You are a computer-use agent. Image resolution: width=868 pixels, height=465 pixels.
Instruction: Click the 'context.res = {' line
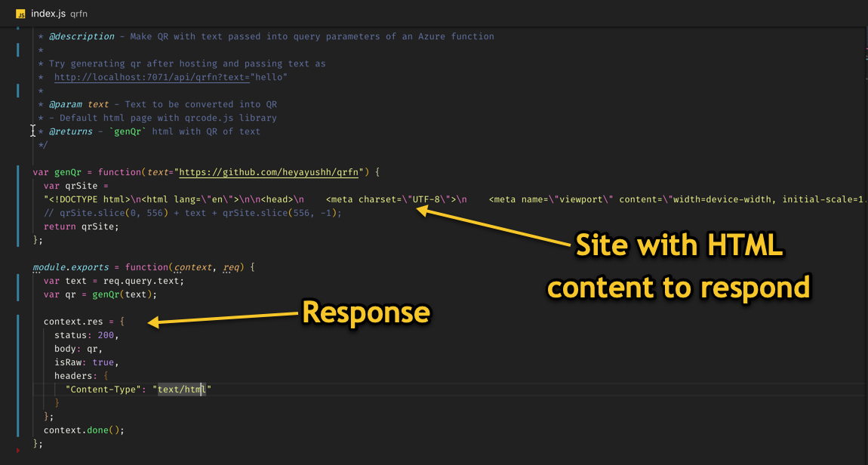tap(84, 322)
